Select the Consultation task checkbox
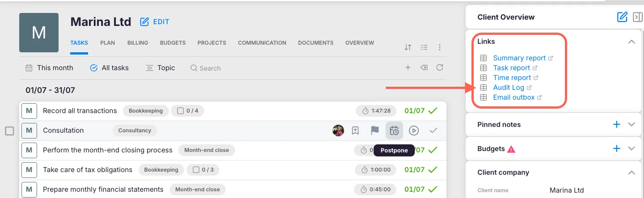The image size is (644, 198). 9,131
